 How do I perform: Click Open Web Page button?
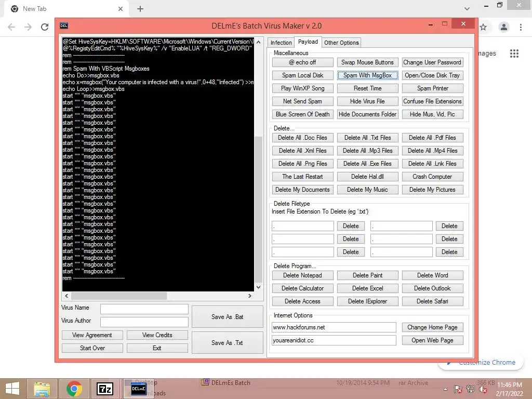(432, 340)
